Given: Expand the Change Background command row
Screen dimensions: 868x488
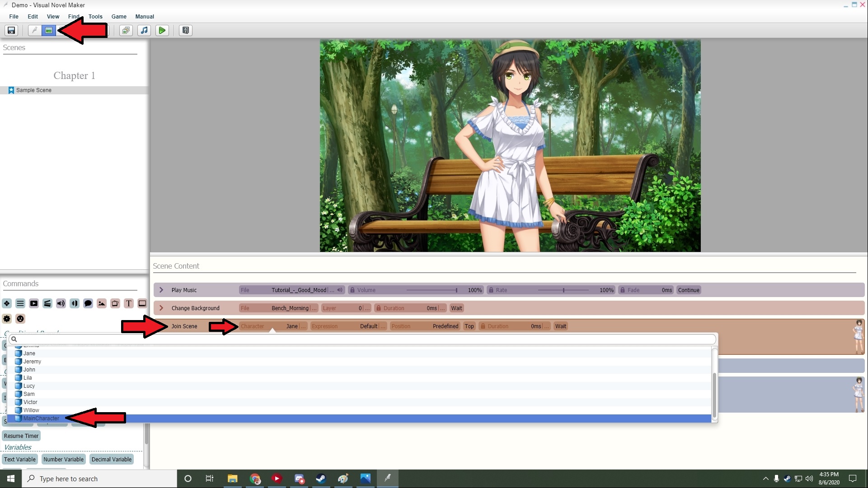Looking at the screenshot, I should 161,308.
